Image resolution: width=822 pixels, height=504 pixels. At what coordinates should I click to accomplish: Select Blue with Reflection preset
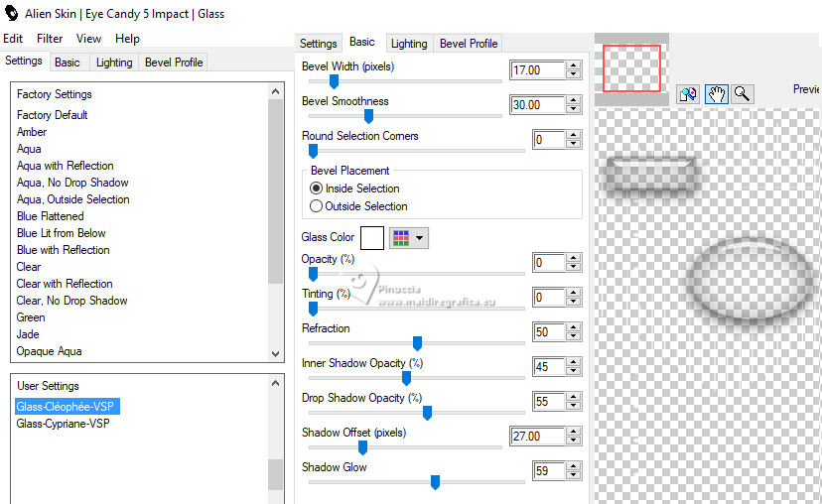tap(64, 250)
